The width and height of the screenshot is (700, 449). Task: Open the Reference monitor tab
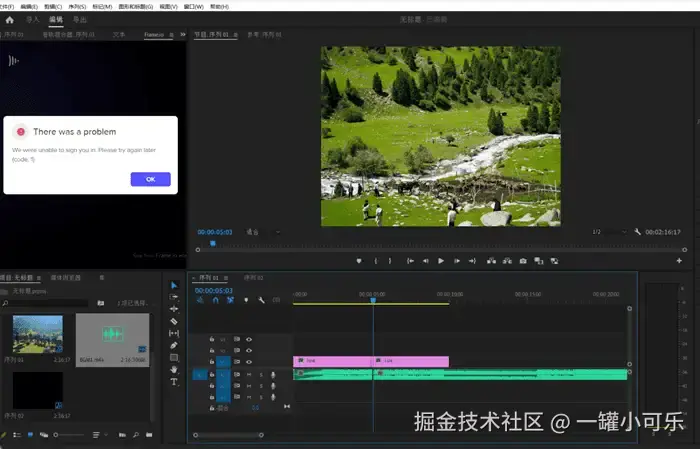[264, 35]
